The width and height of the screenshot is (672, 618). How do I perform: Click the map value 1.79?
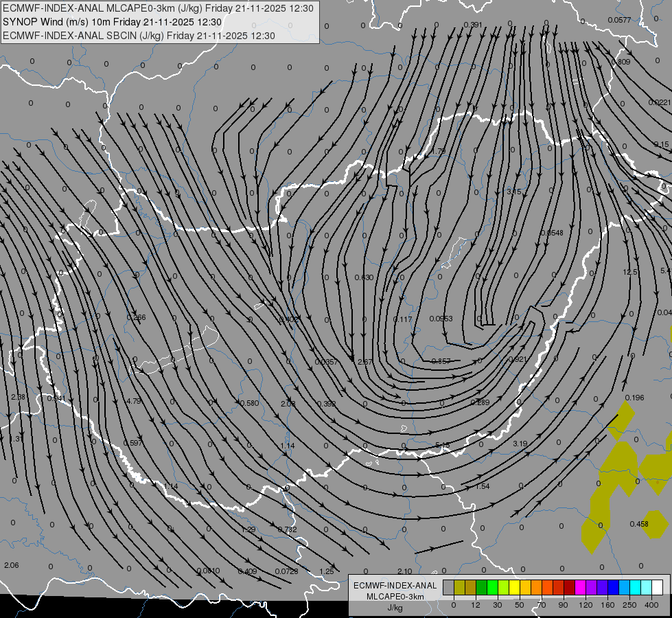(439, 151)
